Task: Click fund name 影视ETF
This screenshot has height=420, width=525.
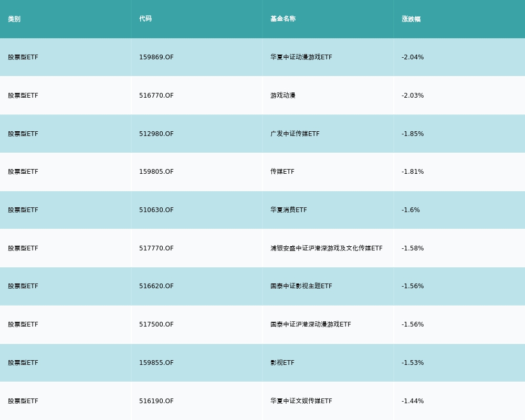Action: [282, 363]
